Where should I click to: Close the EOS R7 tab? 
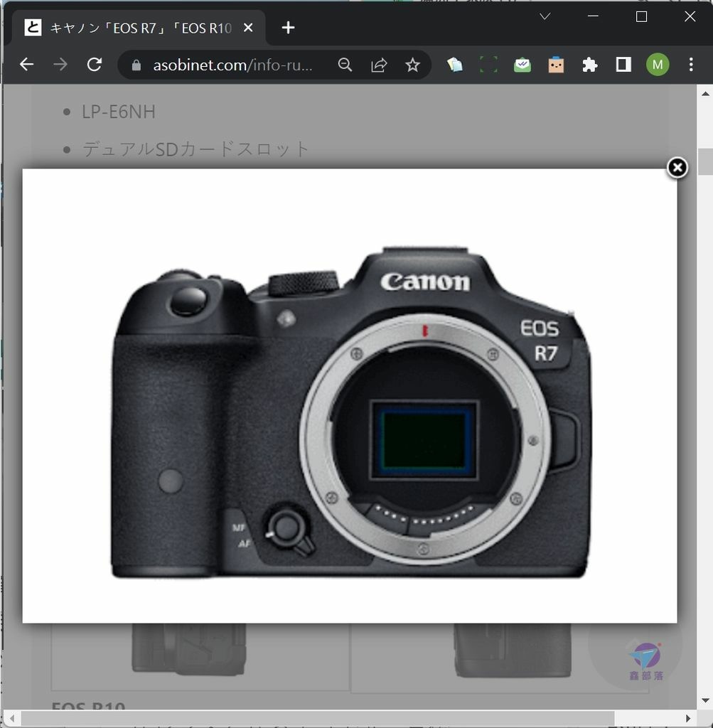pos(248,28)
